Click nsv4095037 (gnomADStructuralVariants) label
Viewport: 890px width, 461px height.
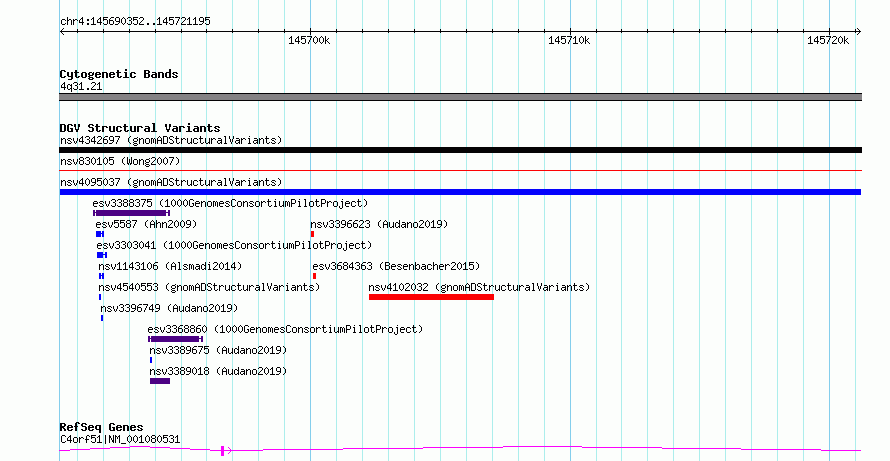(171, 182)
